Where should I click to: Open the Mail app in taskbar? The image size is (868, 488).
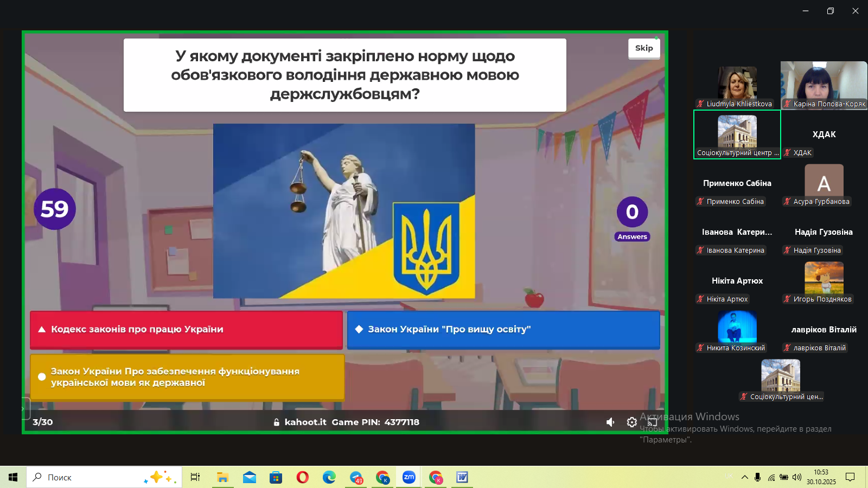click(249, 477)
